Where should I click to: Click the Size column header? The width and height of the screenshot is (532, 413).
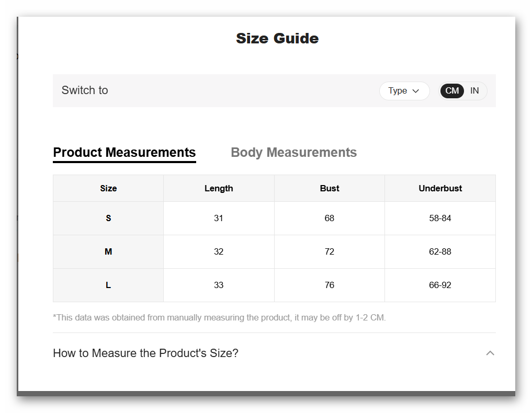(x=108, y=189)
